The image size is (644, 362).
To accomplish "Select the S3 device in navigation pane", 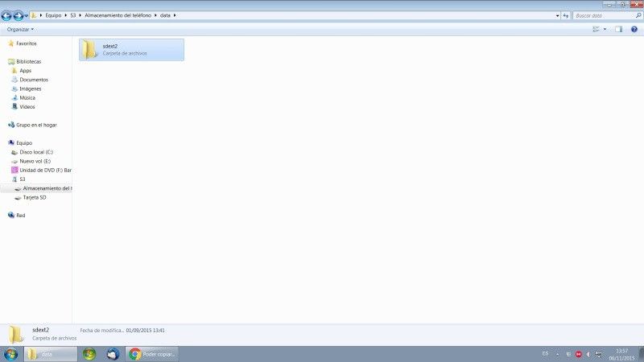I will click(x=23, y=179).
